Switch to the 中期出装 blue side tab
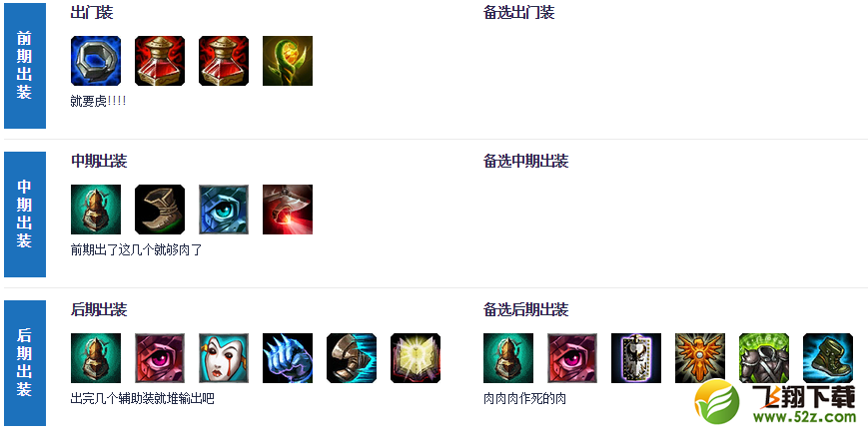The height and width of the screenshot is (436, 868). (x=25, y=215)
